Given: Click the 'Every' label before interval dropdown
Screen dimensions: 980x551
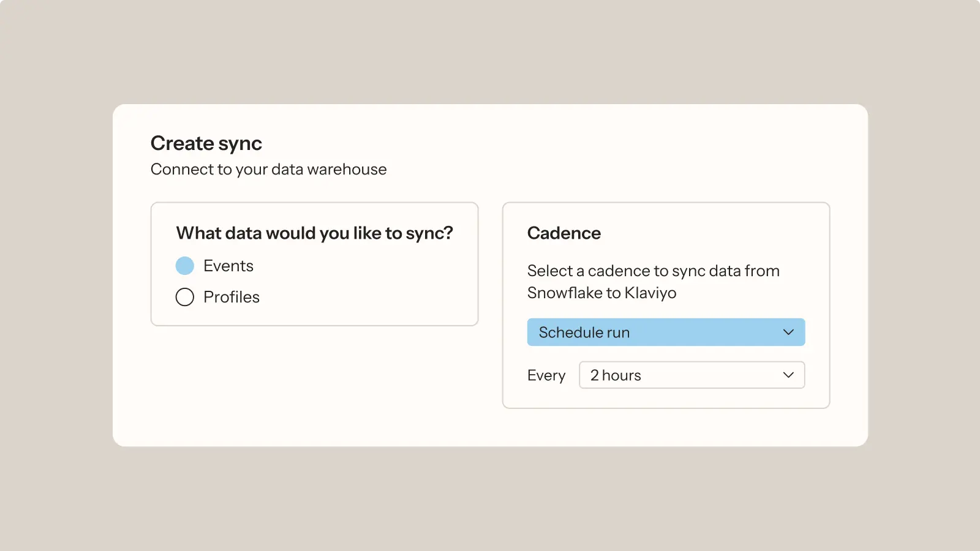Looking at the screenshot, I should 546,375.
